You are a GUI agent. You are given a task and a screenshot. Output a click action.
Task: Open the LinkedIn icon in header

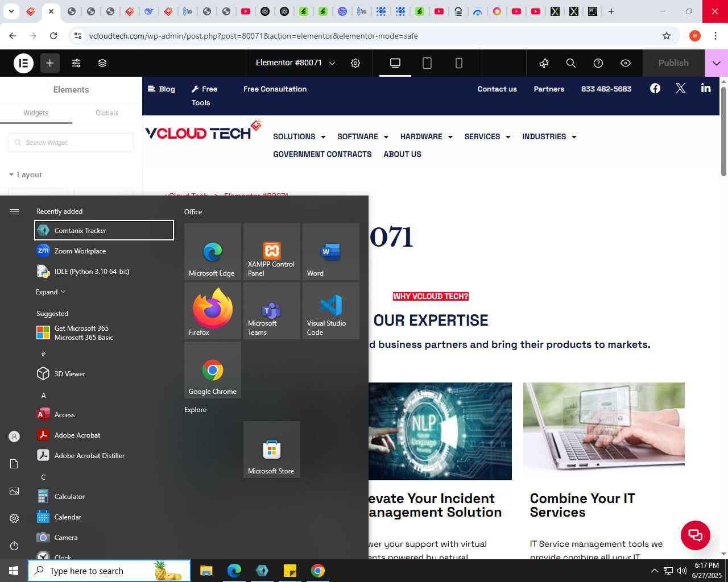(x=706, y=88)
